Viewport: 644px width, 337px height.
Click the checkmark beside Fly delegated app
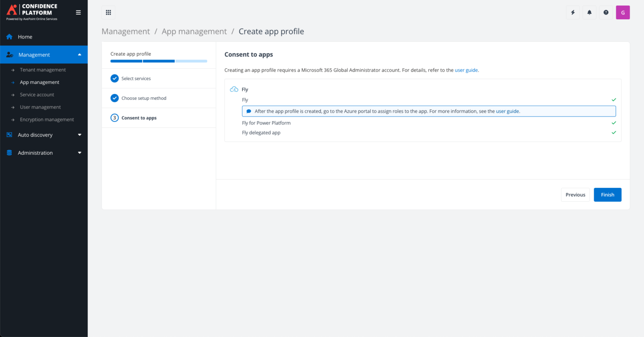pyautogui.click(x=614, y=132)
